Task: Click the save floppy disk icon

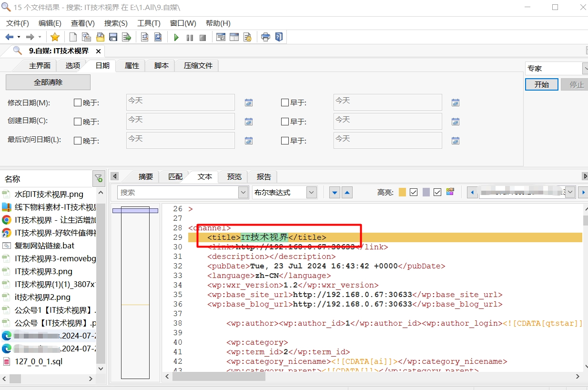Action: 113,37
